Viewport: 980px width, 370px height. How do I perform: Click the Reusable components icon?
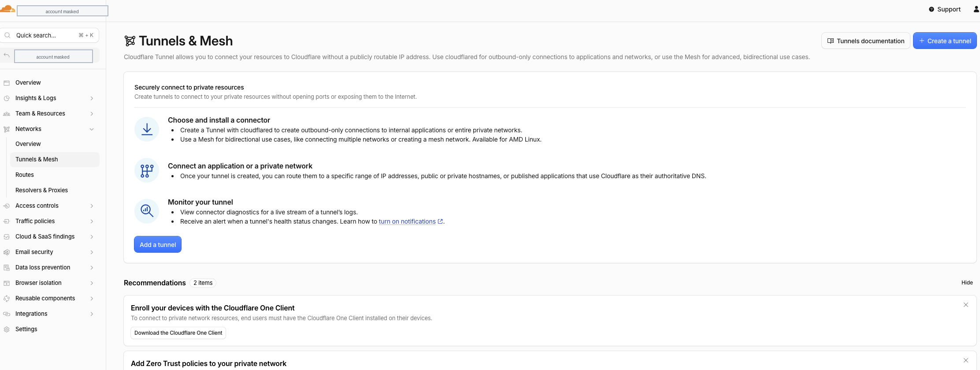coord(7,299)
